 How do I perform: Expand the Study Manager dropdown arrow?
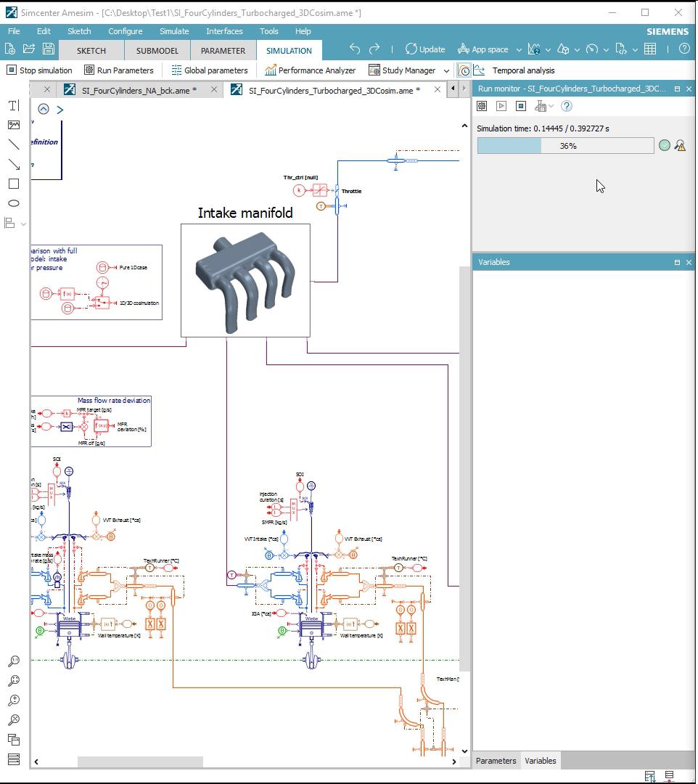click(x=446, y=70)
